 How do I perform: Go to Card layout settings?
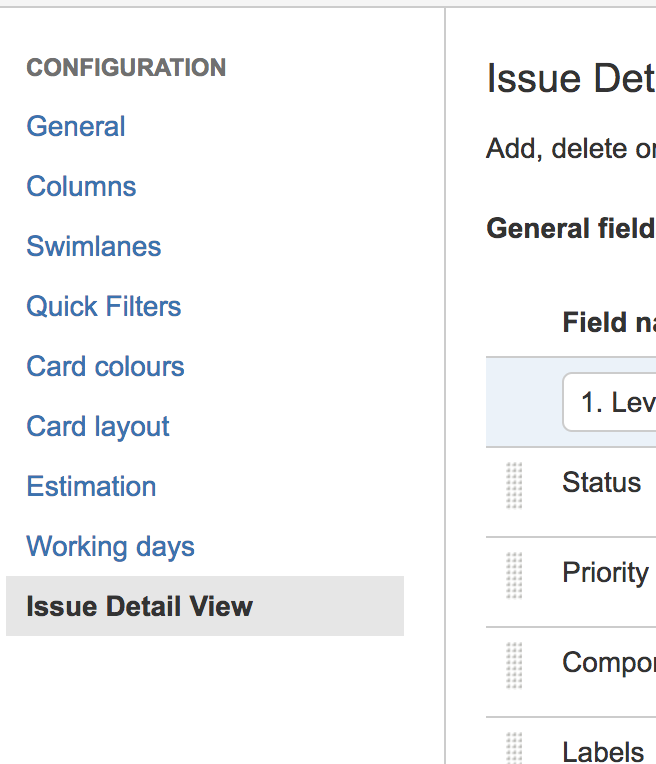pos(98,426)
